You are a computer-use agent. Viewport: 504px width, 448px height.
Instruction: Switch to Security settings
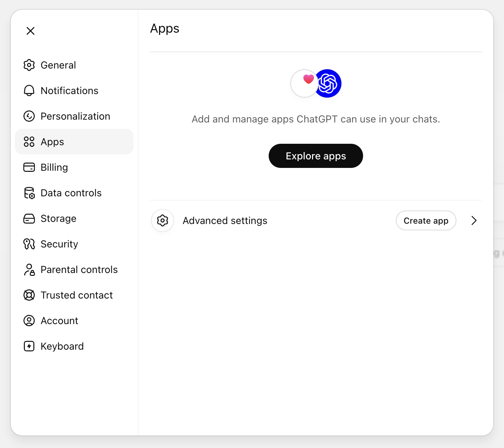coord(74,244)
